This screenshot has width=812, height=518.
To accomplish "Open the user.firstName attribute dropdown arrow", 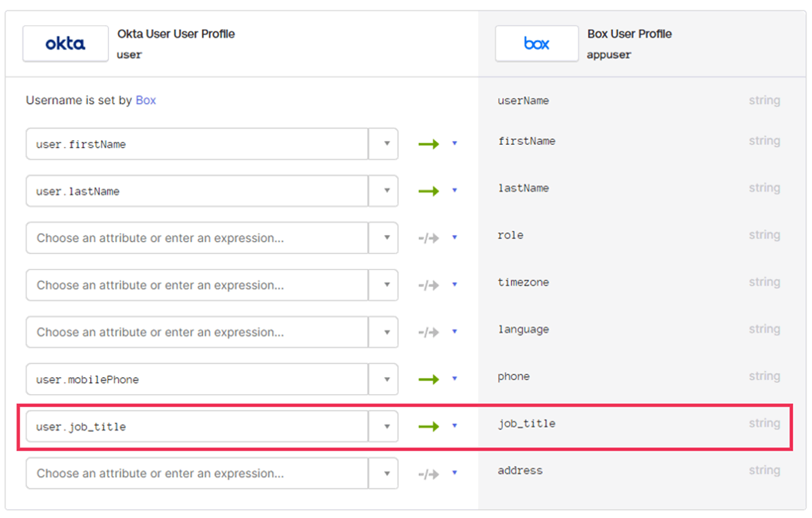I will click(x=383, y=144).
